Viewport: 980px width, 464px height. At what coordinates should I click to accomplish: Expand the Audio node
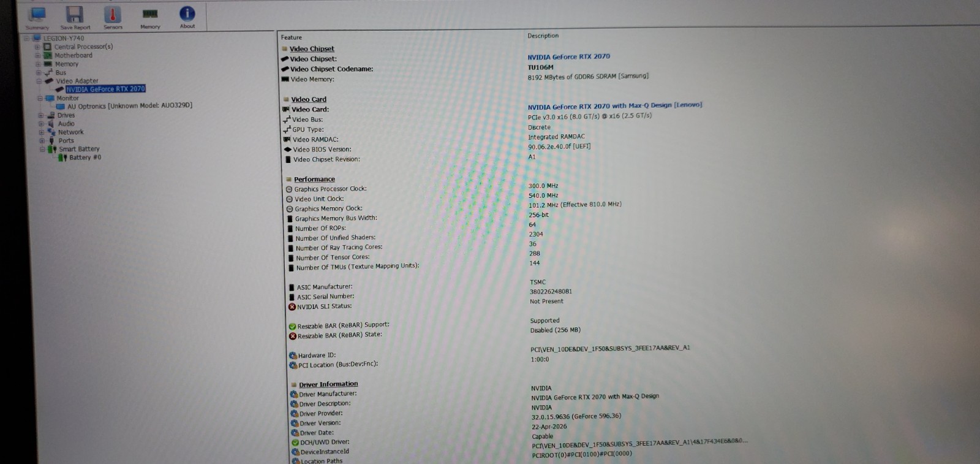pyautogui.click(x=41, y=124)
